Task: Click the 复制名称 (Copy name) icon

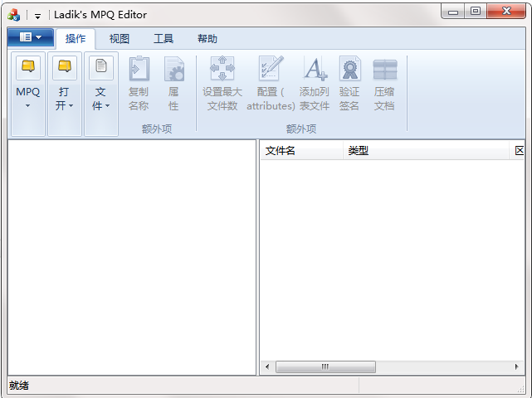Action: [x=139, y=68]
